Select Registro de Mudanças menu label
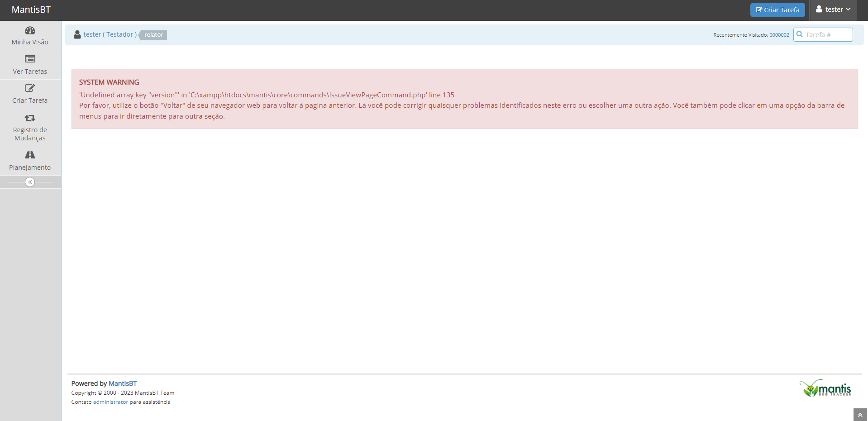868x421 pixels. tap(30, 134)
